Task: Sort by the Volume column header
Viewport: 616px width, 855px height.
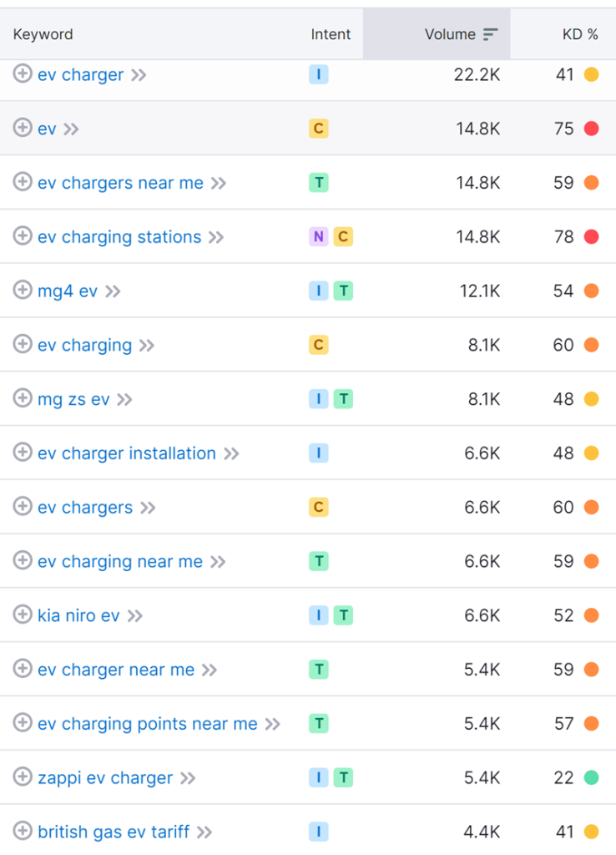Action: click(450, 34)
